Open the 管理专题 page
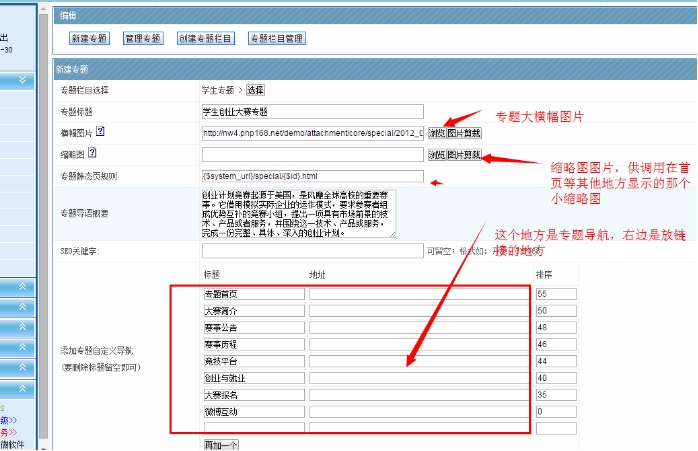Screen dimensions: 698x451 click(143, 38)
